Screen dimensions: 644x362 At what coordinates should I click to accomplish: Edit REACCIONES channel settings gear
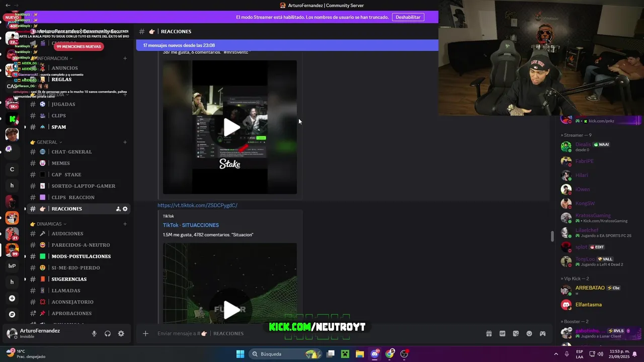125,209
